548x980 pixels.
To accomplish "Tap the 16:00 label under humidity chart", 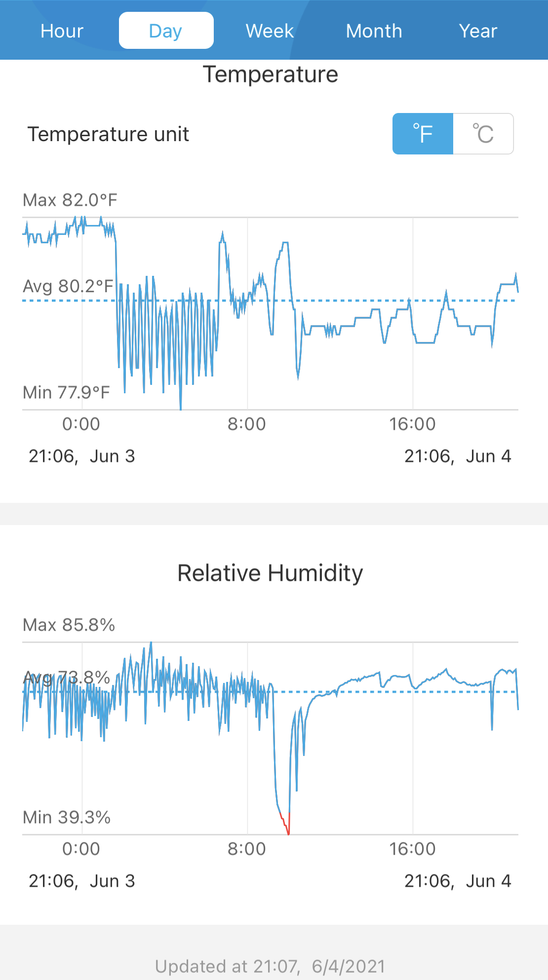I will tap(412, 849).
